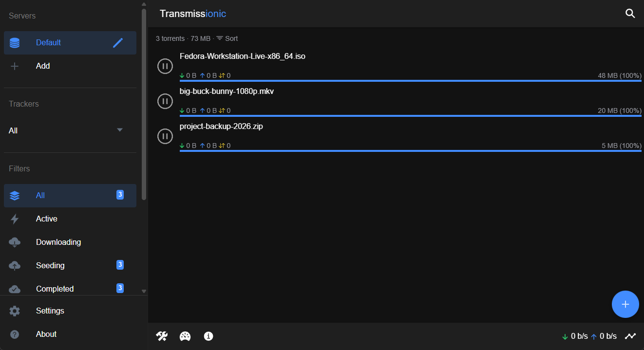Image resolution: width=644 pixels, height=350 pixels.
Task: Click the big-buck-bunny progress bar
Action: tap(411, 116)
